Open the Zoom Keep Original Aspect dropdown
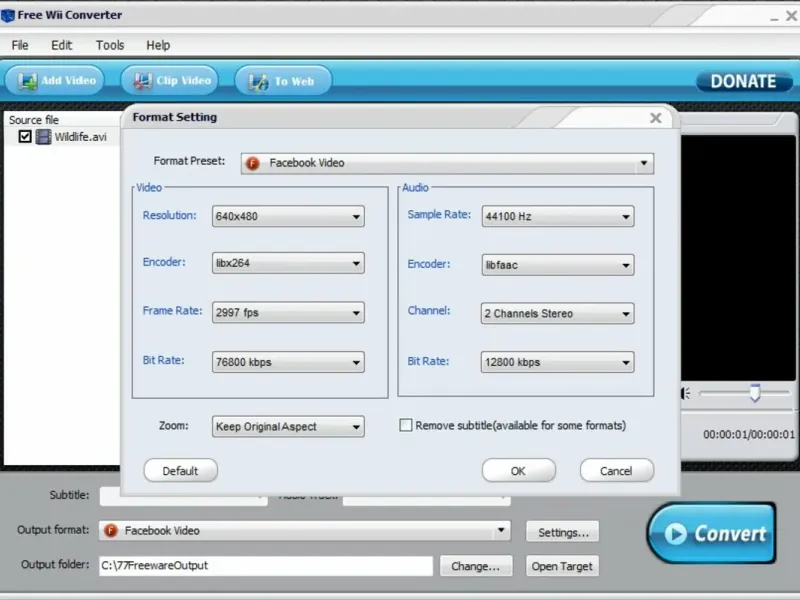The image size is (800, 600). (x=288, y=427)
